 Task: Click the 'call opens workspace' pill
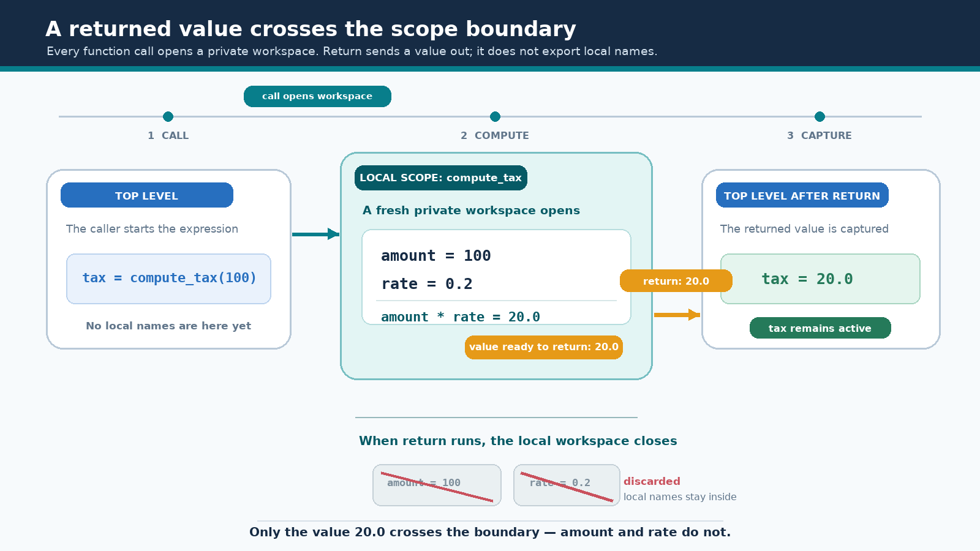point(317,96)
